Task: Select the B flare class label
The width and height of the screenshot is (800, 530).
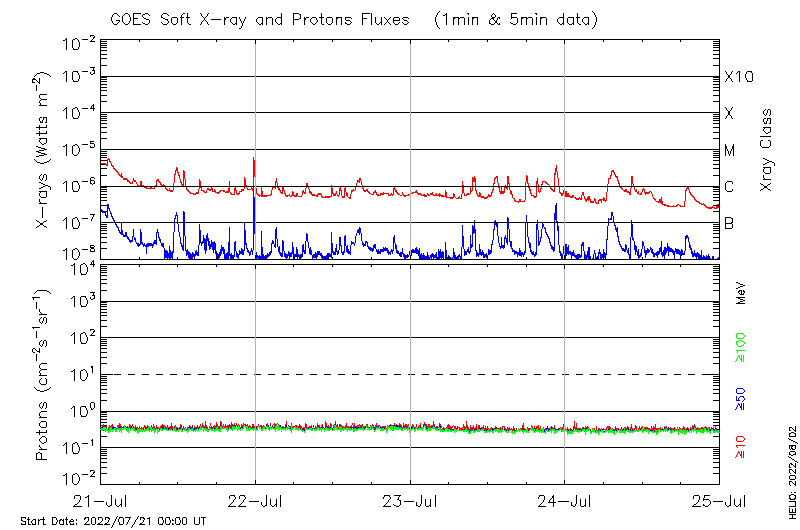Action: pos(729,223)
